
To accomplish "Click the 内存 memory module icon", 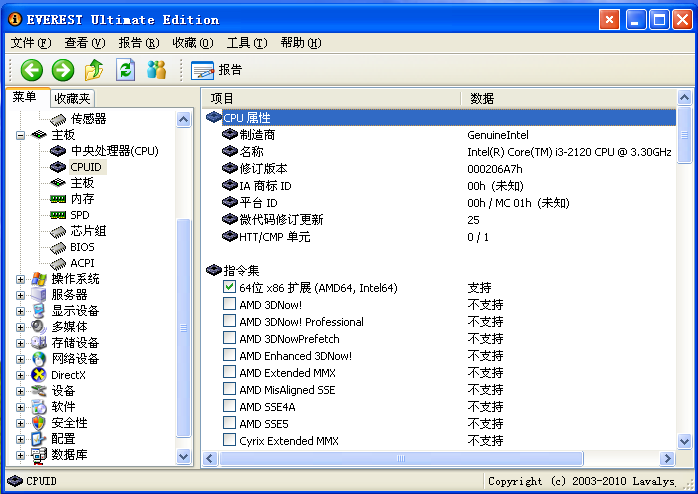I will click(58, 199).
